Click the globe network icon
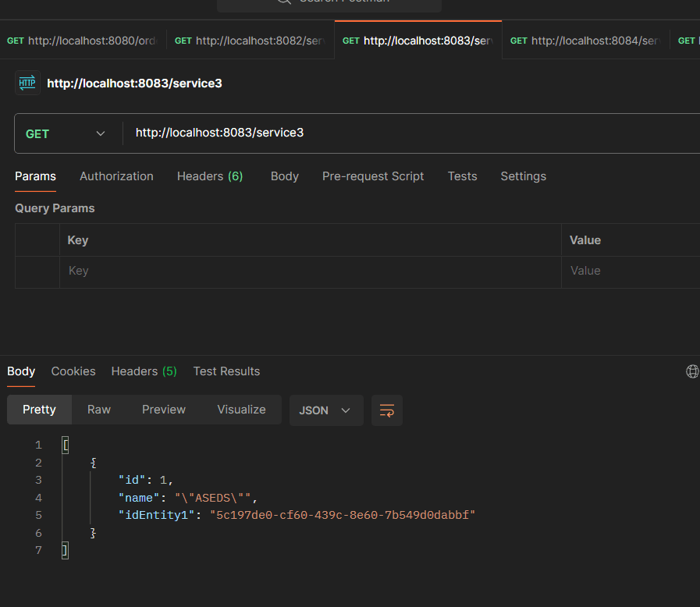Screen dimensions: 700x607 coord(691,371)
